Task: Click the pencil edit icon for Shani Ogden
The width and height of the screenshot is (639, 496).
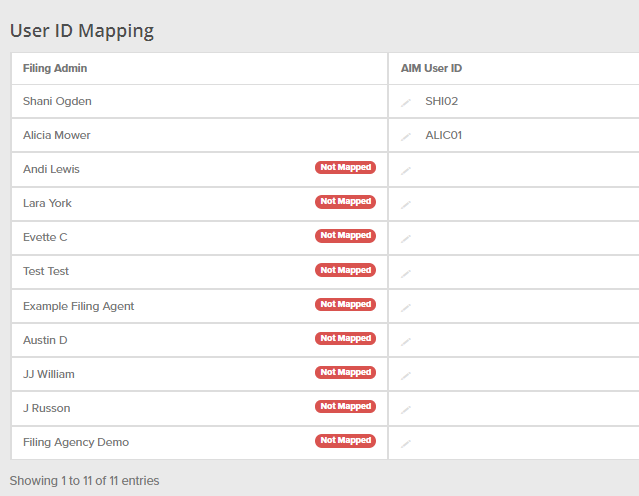Action: [406, 102]
